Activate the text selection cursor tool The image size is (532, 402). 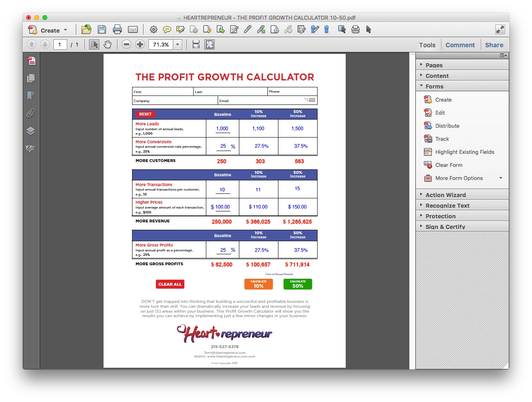click(x=94, y=44)
